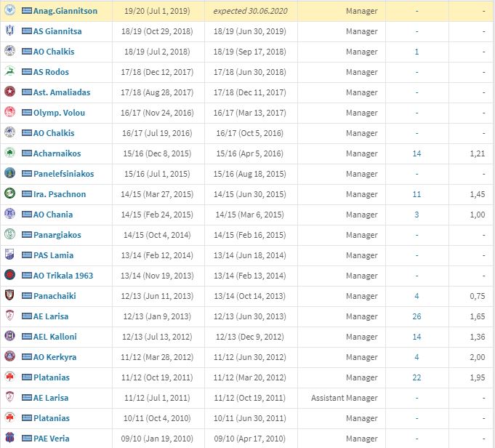This screenshot has width=495, height=448.
Task: Open the Ast. Amaliadas club page
Action: [63, 92]
